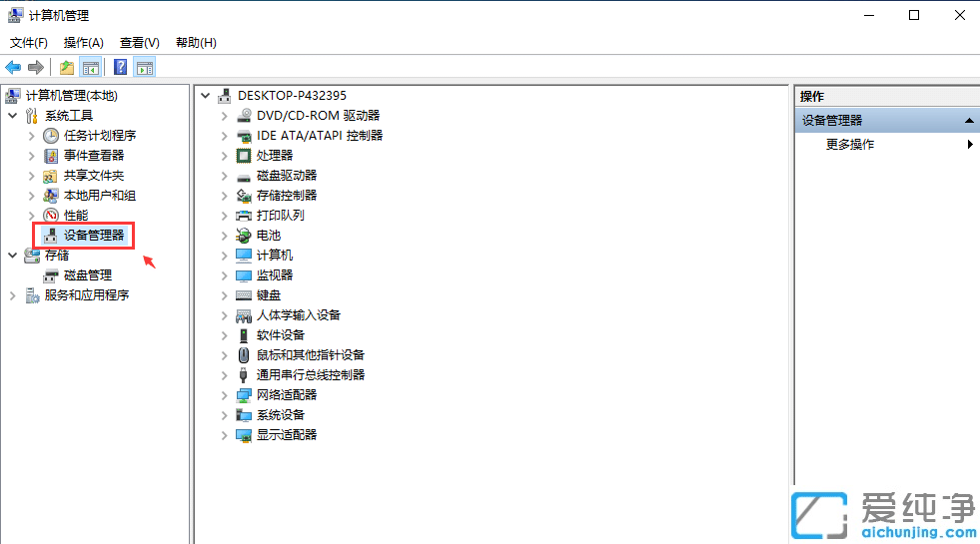Click the back arrow toolbar icon

(13, 67)
